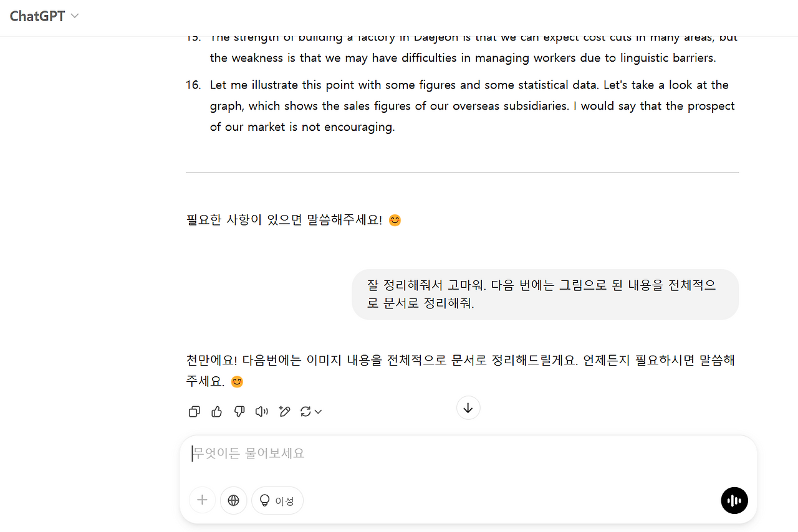The height and width of the screenshot is (532, 798).
Task: Play the response aloud with the speaker icon
Action: pos(261,411)
